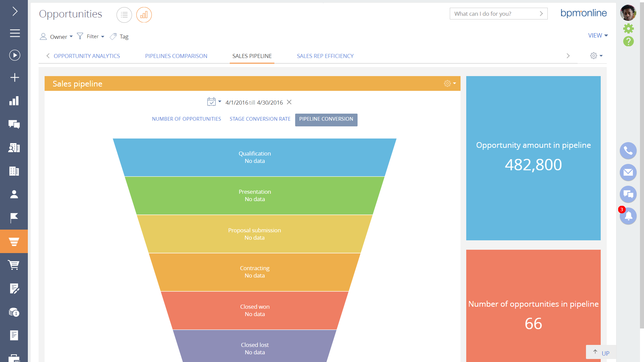Click the analytics chart view icon
This screenshot has height=362, width=644.
(144, 15)
